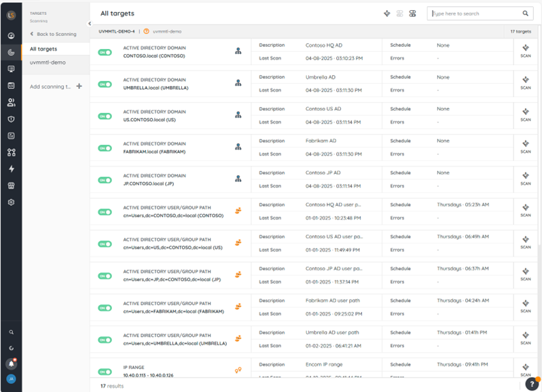
Task: Toggle the FABRIKAM.local domain switch
Action: (x=105, y=148)
